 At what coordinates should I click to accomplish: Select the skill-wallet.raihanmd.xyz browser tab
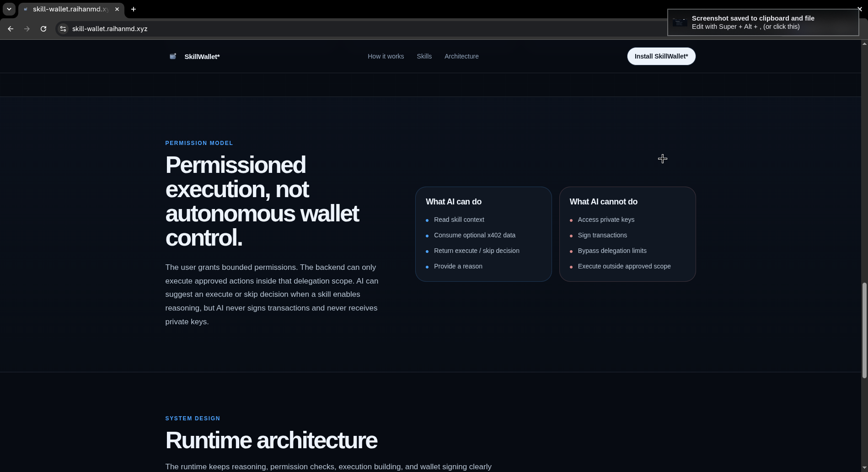71,9
